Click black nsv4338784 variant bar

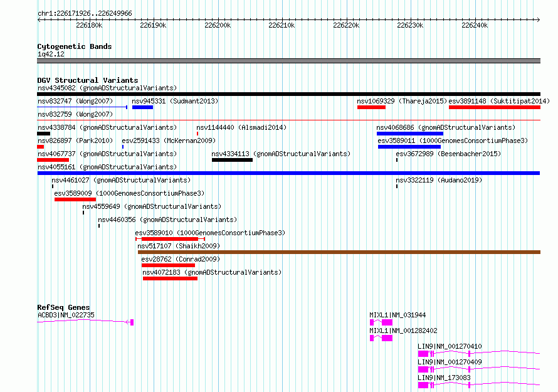[x=43, y=134]
